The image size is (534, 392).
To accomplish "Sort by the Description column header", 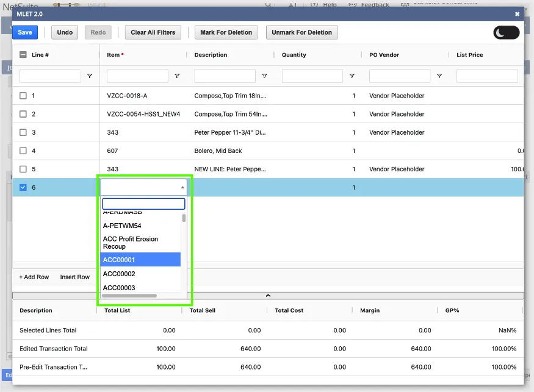I will click(x=211, y=55).
